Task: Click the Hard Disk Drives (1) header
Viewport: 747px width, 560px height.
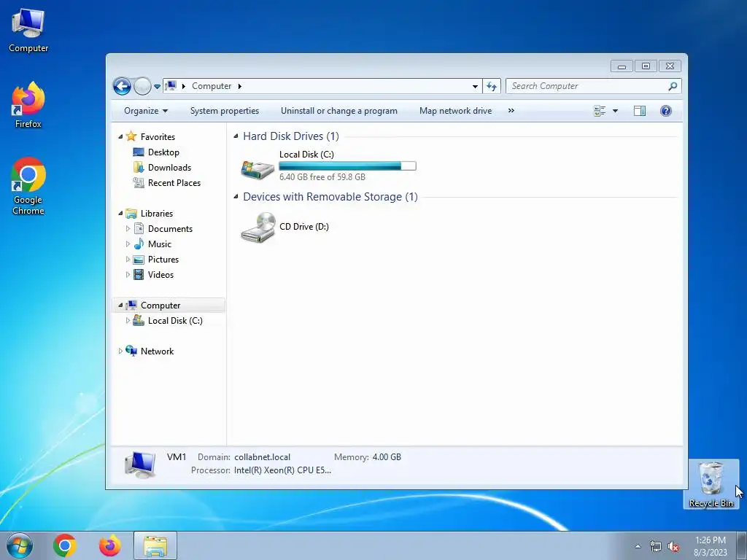Action: (290, 136)
